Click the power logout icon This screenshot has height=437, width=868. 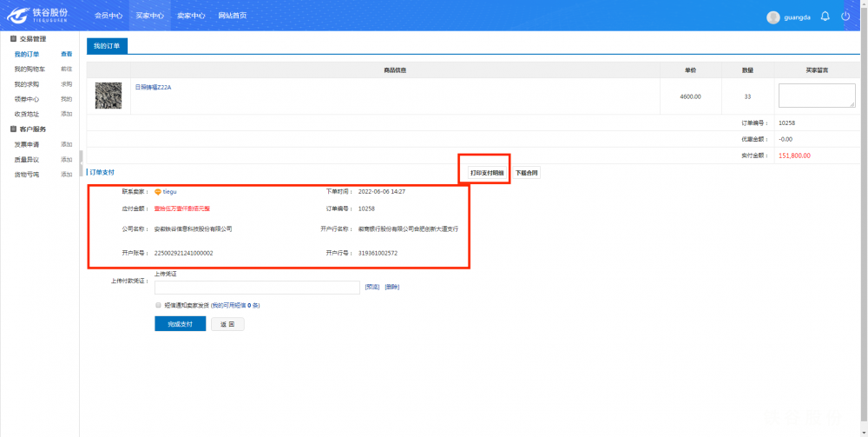[845, 17]
